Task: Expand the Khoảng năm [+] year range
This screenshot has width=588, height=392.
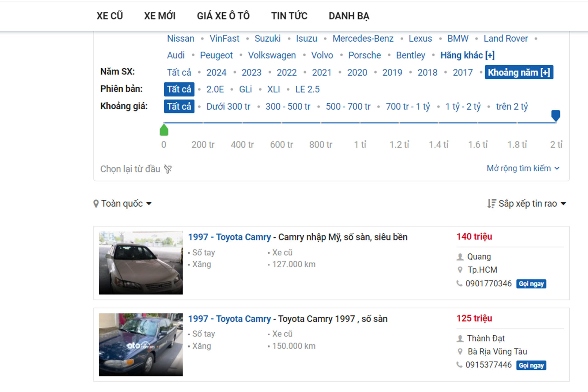Action: click(519, 72)
